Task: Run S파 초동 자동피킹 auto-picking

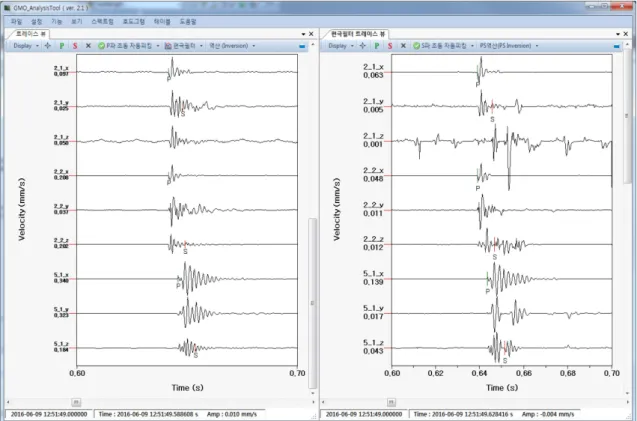Action: [440, 46]
